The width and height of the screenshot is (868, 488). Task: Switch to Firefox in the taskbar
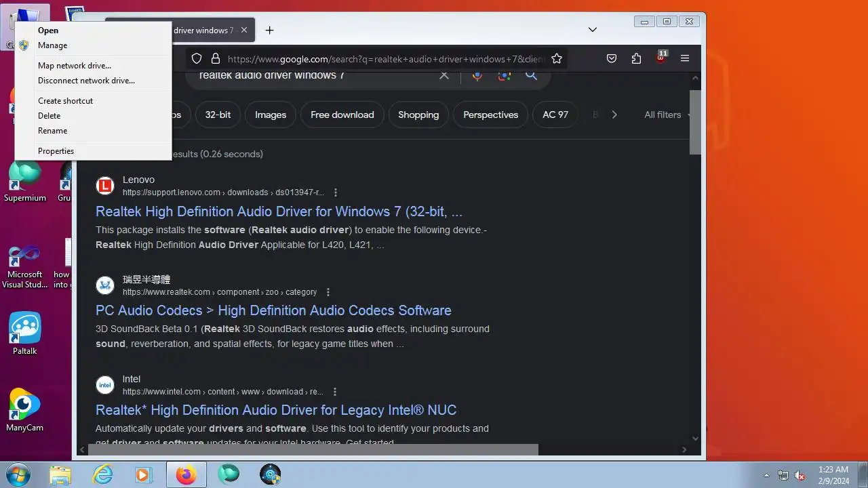tap(186, 475)
